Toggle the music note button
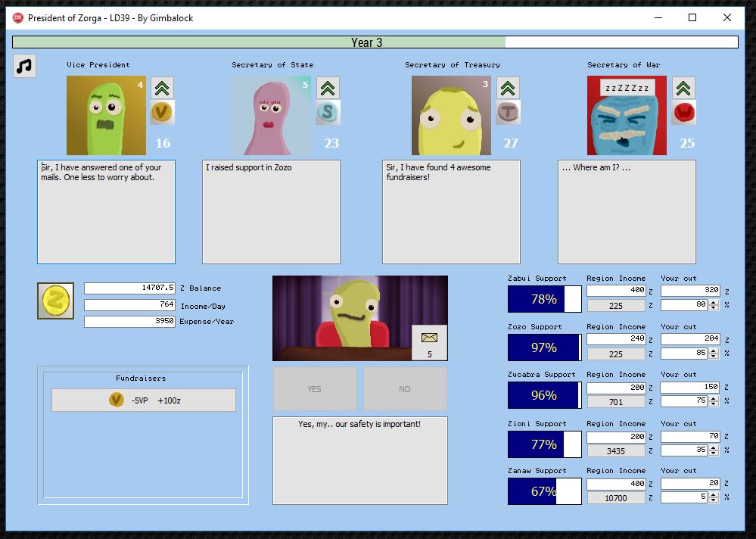756x539 pixels. click(24, 66)
